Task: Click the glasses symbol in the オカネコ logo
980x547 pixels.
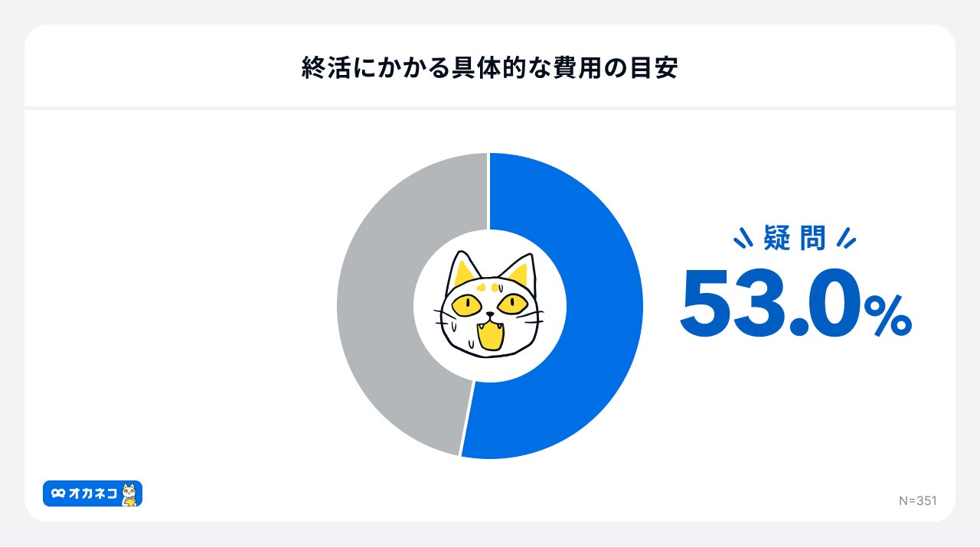Action: (x=58, y=494)
